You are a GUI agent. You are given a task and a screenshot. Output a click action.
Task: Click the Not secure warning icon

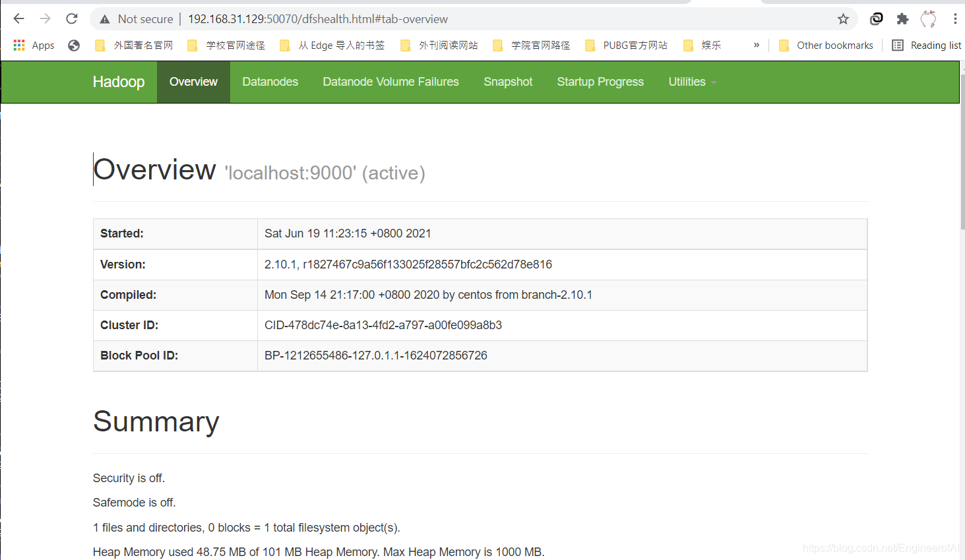point(105,19)
